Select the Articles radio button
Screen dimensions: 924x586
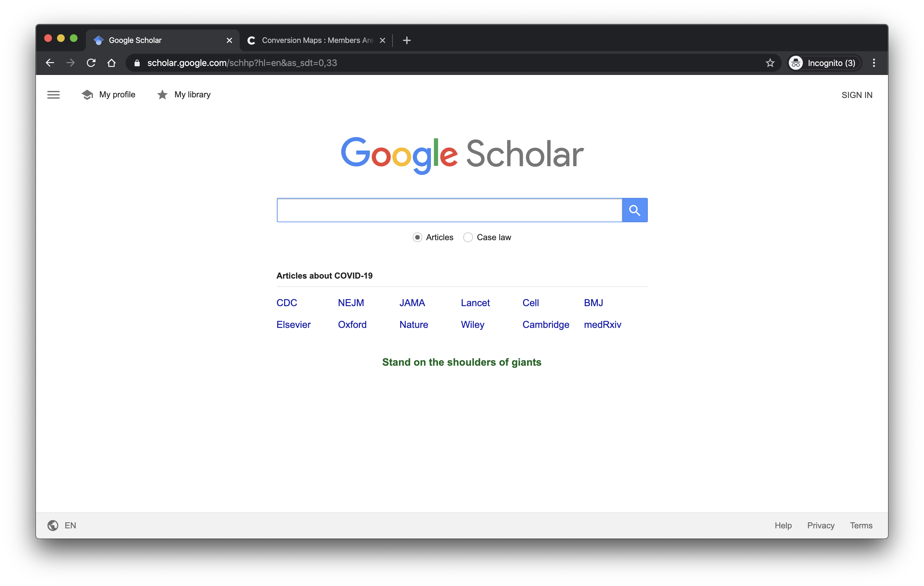417,237
